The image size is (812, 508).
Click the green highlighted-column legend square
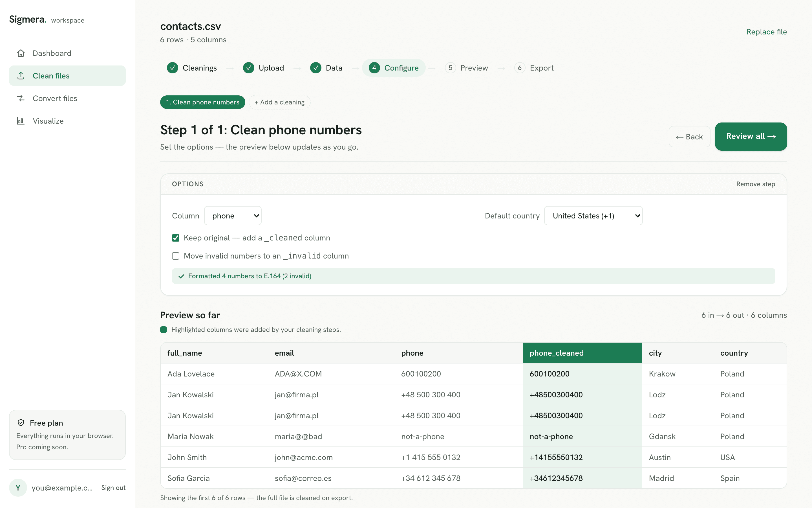164,330
